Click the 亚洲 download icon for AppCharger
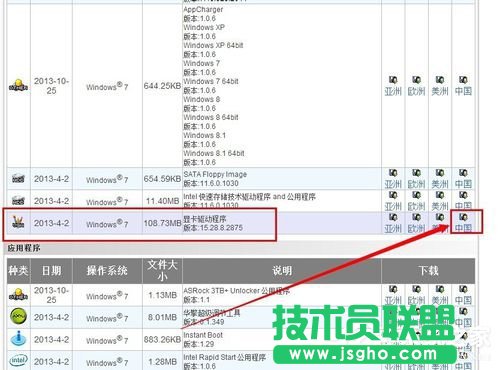Viewport: 500px width, 370px height. (x=393, y=80)
